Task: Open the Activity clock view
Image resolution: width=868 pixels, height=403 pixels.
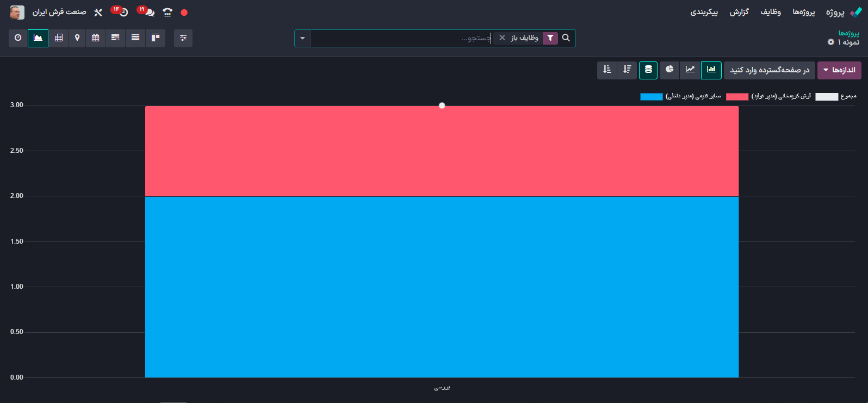Action: pyautogui.click(x=18, y=38)
